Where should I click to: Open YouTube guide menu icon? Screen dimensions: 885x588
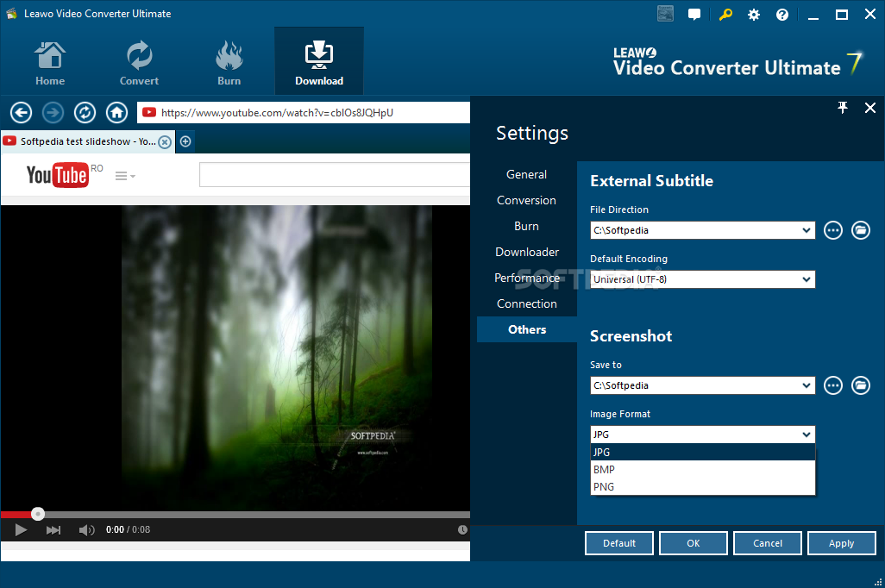[x=125, y=176]
